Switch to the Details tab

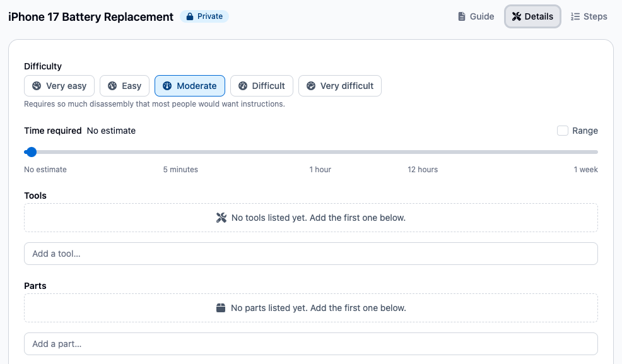click(532, 16)
